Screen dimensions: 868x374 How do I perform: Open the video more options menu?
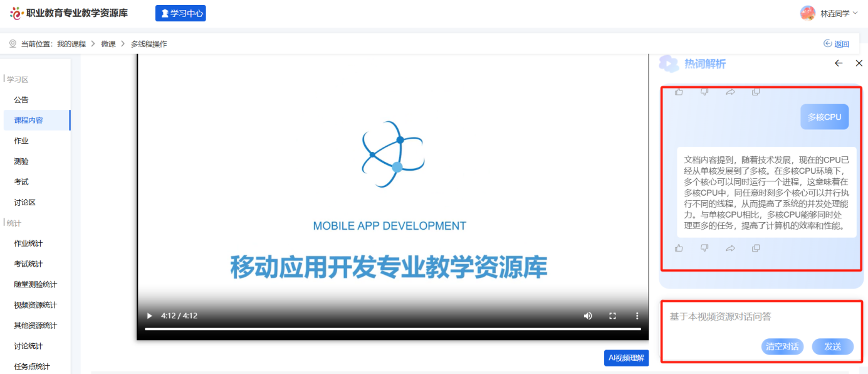[637, 316]
